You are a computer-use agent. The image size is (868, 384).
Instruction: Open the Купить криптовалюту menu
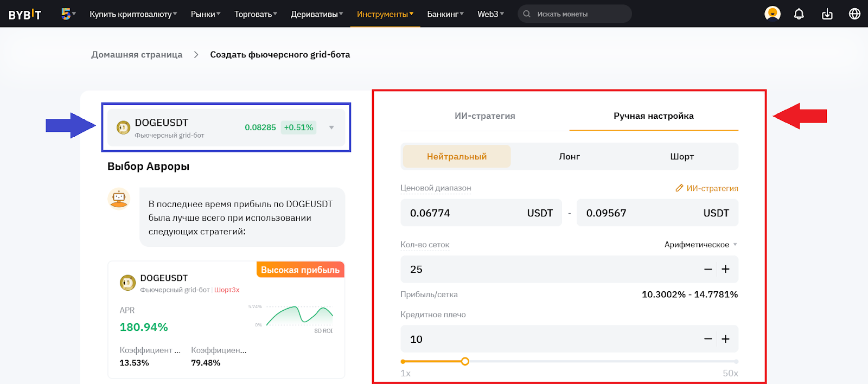[133, 14]
